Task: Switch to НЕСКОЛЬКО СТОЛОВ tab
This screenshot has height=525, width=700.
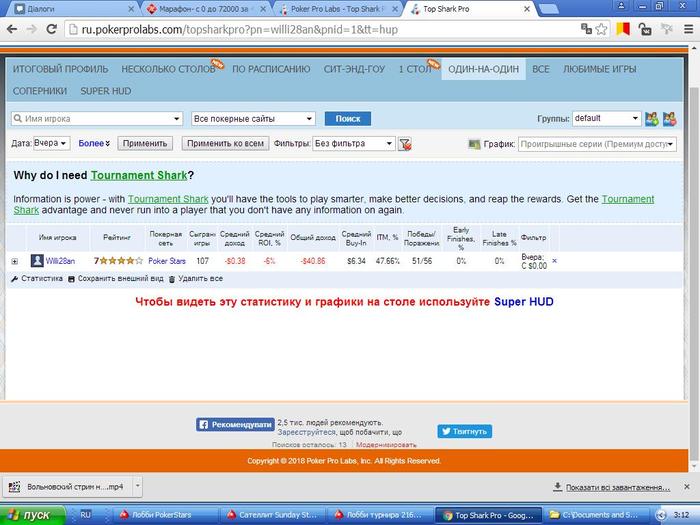Action: [x=168, y=69]
